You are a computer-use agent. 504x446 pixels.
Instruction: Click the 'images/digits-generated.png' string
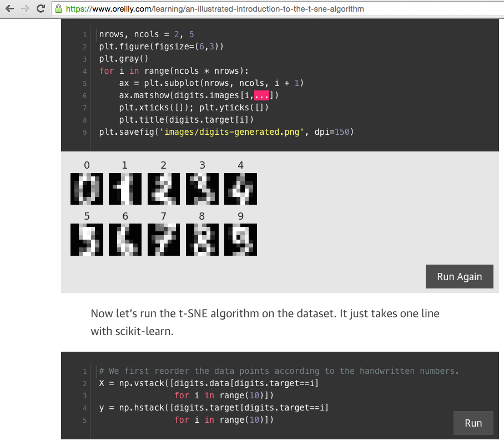click(232, 132)
